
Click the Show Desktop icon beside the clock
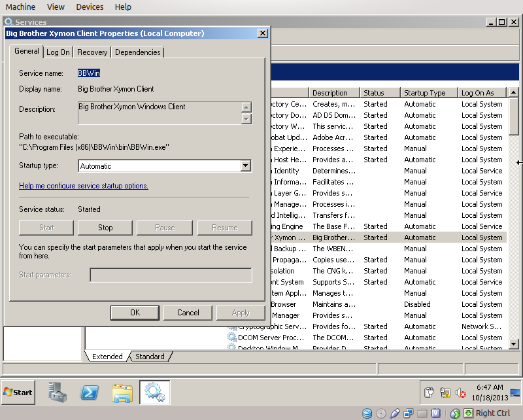[515, 393]
